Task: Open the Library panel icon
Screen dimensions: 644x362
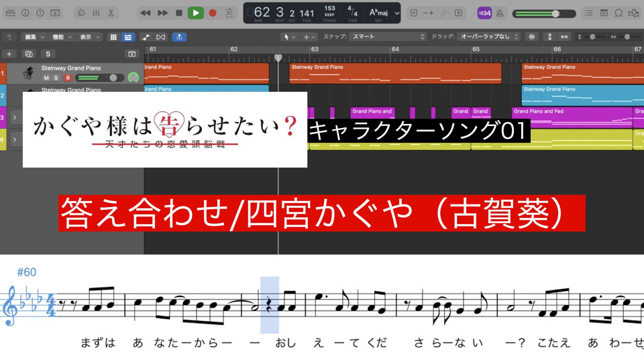Action: [x=10, y=13]
